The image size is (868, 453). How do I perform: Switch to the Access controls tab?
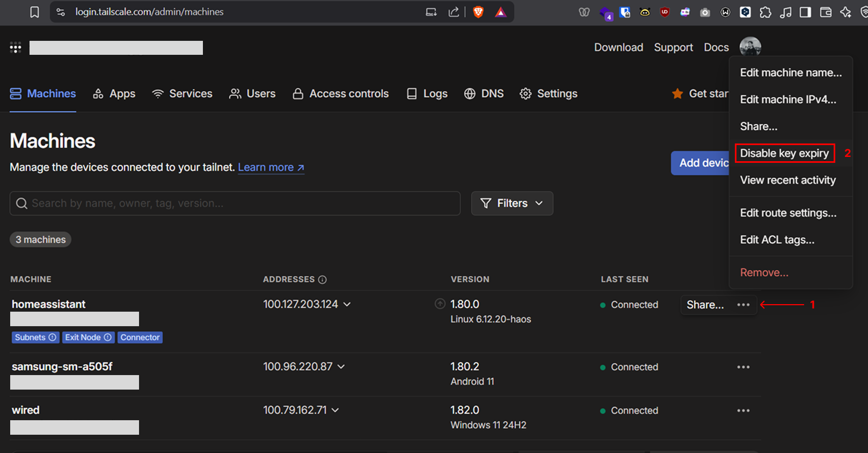point(340,94)
